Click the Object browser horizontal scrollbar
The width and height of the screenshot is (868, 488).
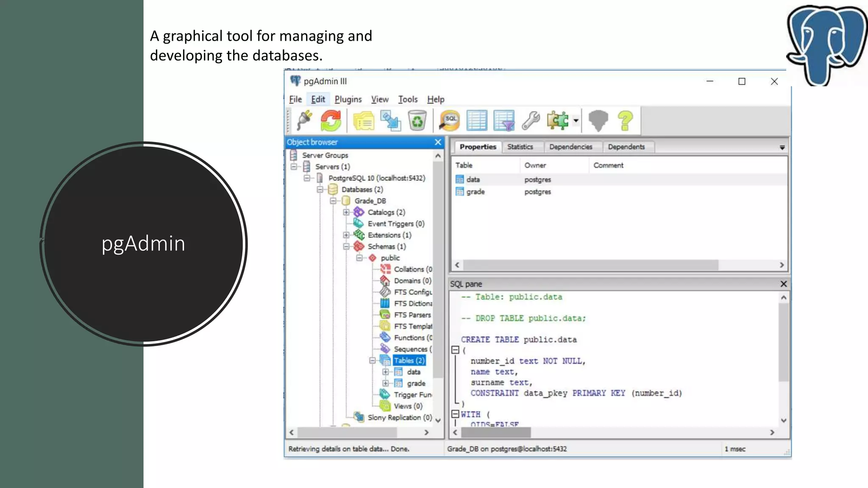(x=348, y=433)
